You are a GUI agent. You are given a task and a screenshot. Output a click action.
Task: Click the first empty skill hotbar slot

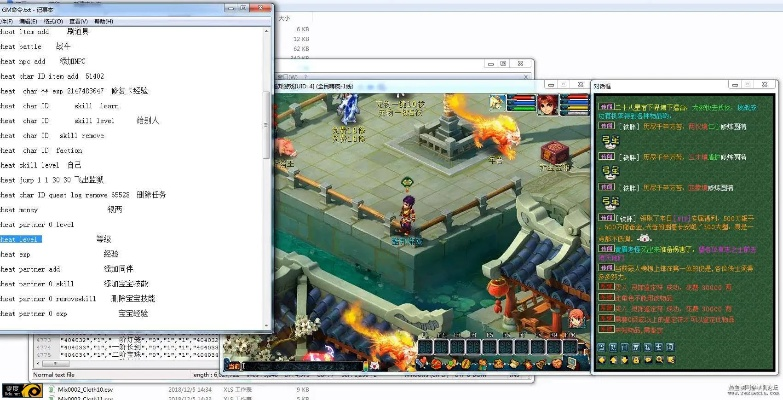point(424,347)
